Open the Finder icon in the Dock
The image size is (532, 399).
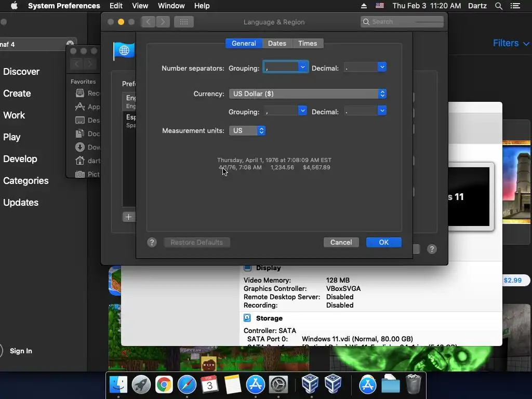point(118,385)
